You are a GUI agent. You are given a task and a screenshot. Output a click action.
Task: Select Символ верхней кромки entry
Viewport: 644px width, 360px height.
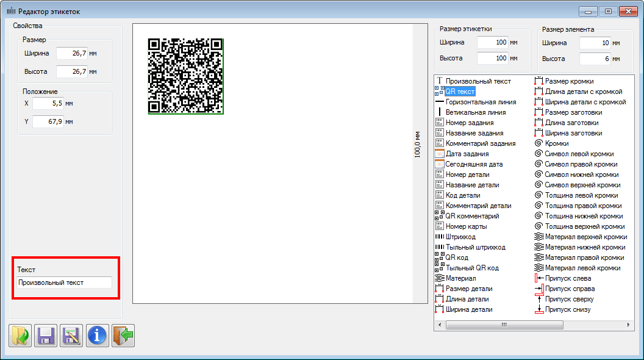pos(583,185)
